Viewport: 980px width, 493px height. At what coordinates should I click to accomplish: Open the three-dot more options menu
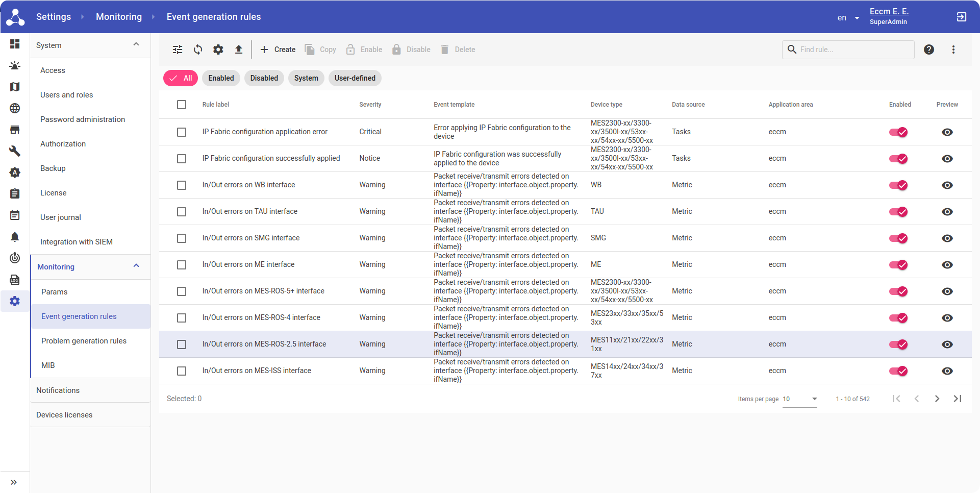(x=953, y=50)
